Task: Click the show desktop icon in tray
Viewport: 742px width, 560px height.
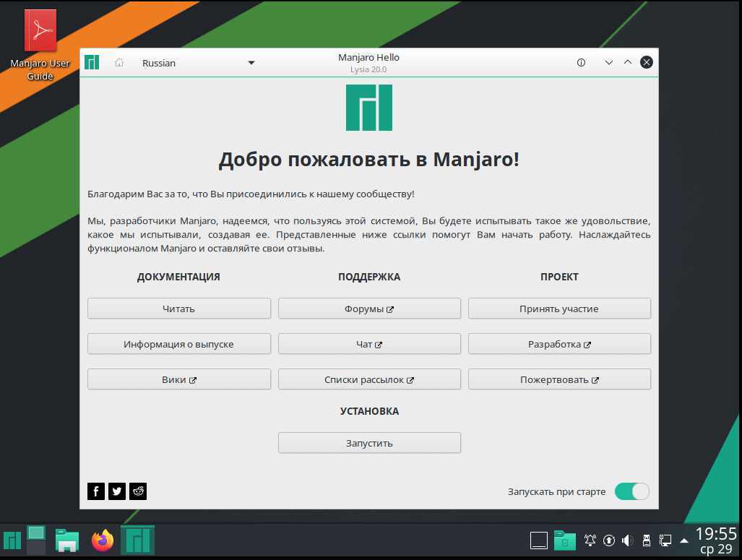Action: 538,540
